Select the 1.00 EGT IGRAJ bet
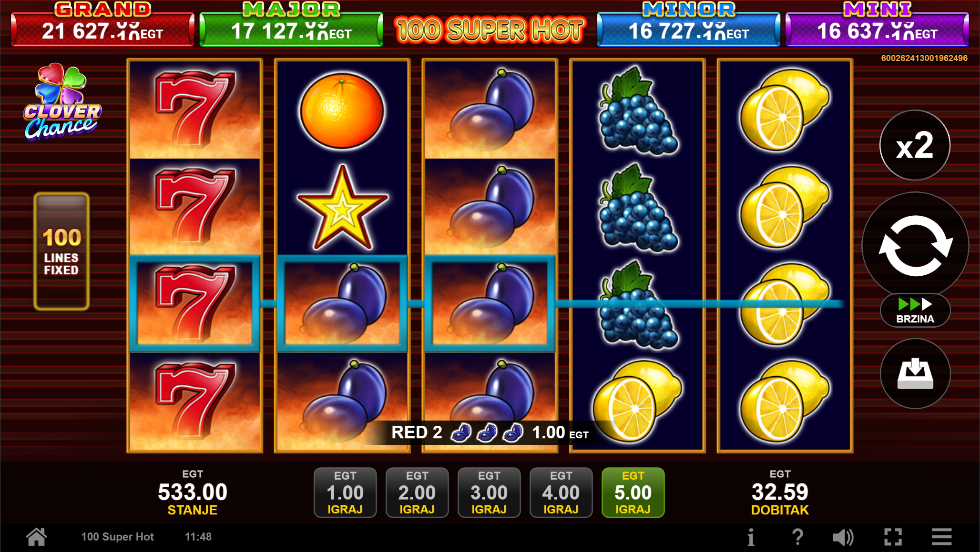This screenshot has width=980, height=552. [x=345, y=492]
